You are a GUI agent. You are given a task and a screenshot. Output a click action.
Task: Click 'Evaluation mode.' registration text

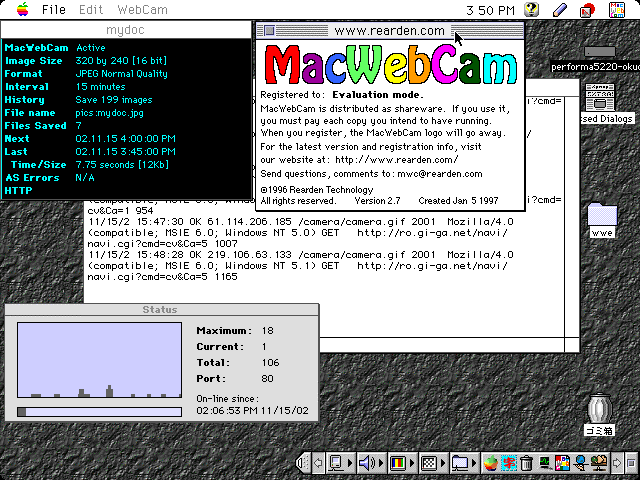pyautogui.click(x=378, y=95)
